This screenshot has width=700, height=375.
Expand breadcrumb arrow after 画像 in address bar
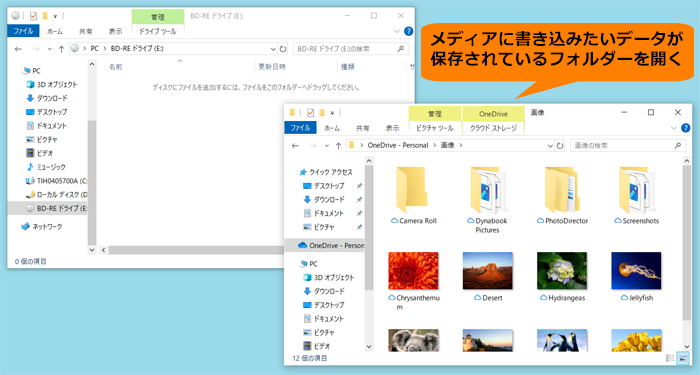[x=461, y=146]
